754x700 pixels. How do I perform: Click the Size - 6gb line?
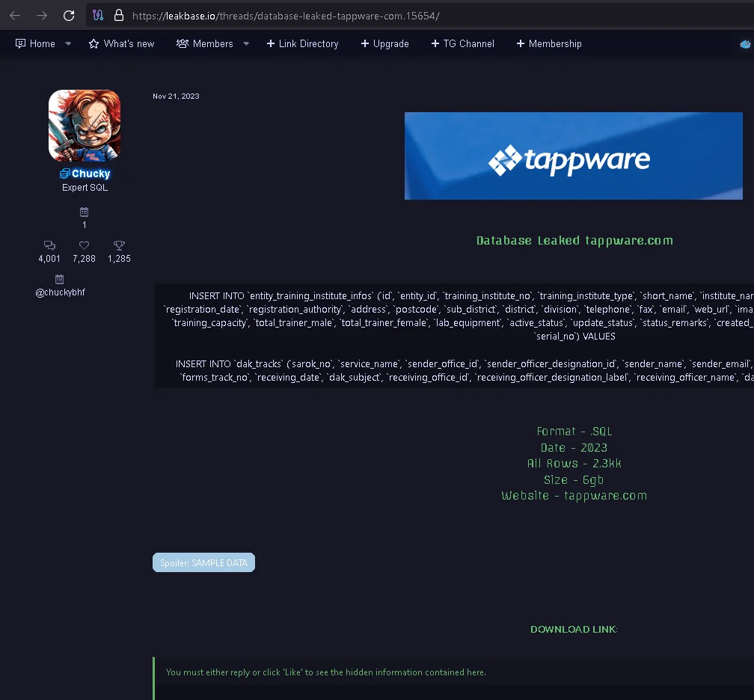pyautogui.click(x=574, y=480)
